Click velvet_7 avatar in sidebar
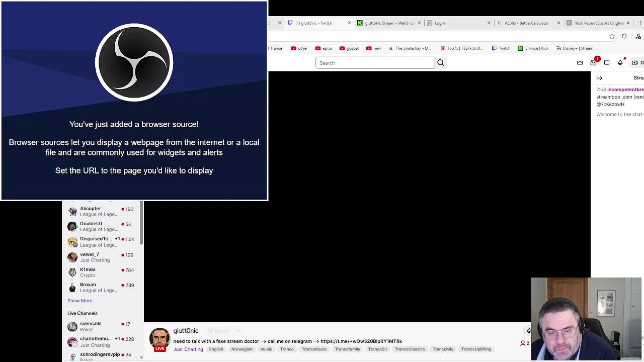Screen dimensions: 644x362 pos(72,257)
